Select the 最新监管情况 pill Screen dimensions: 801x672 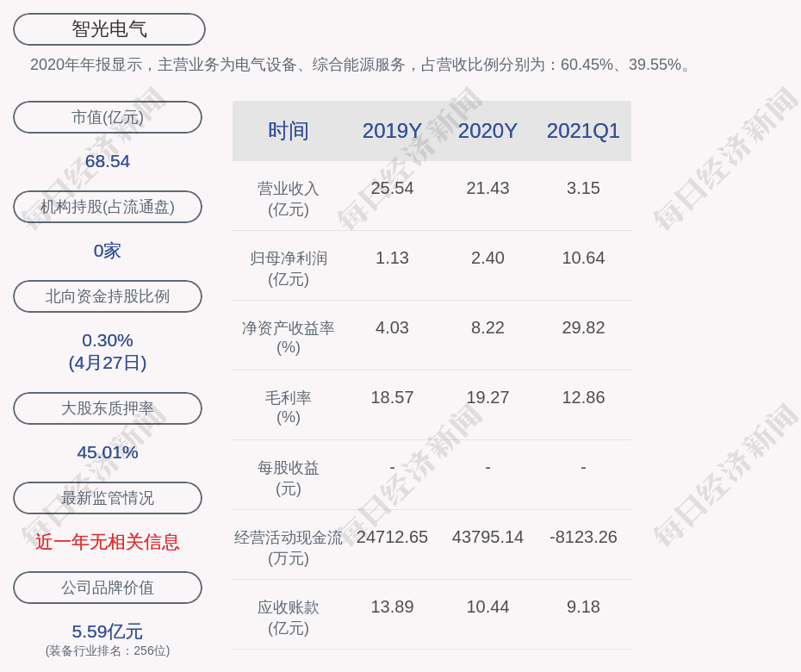108,497
